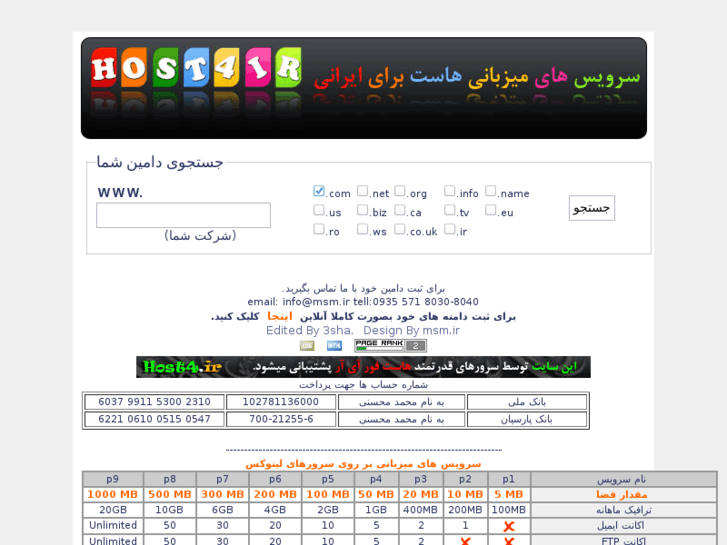Screen dimensions: 727x545
Task: Select the .ir domain checkbox
Action: (x=449, y=229)
